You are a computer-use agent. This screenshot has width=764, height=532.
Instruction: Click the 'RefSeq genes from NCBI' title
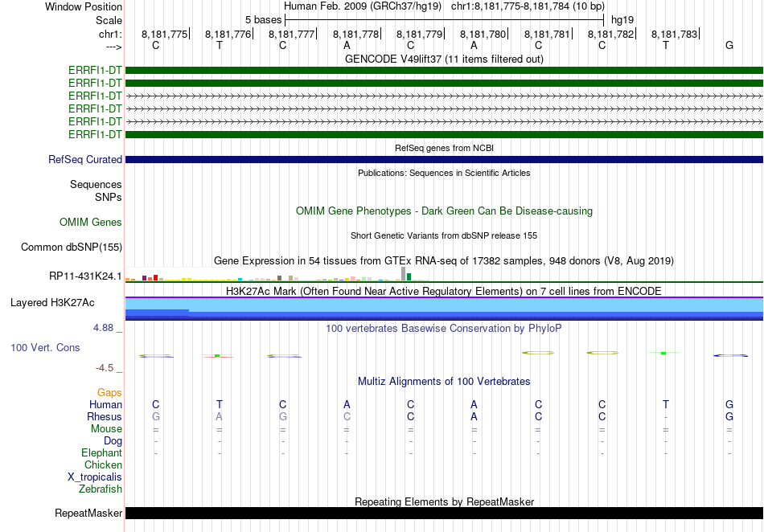(x=444, y=148)
